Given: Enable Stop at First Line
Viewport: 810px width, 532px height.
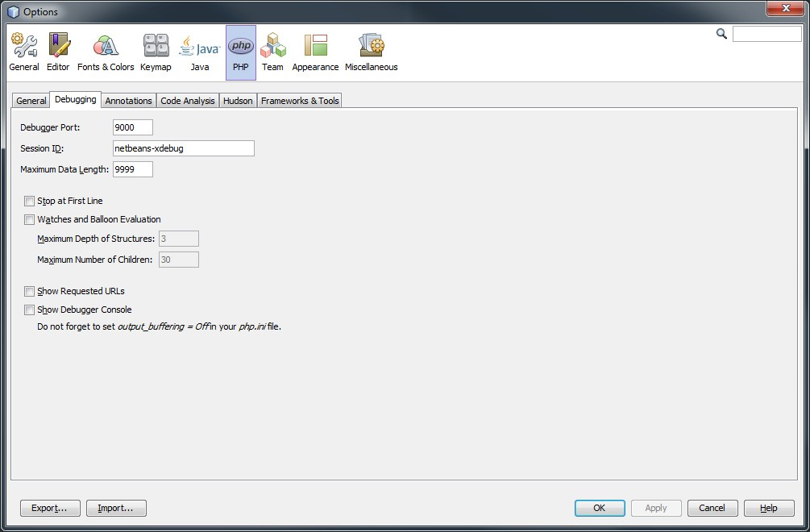Looking at the screenshot, I should point(30,202).
